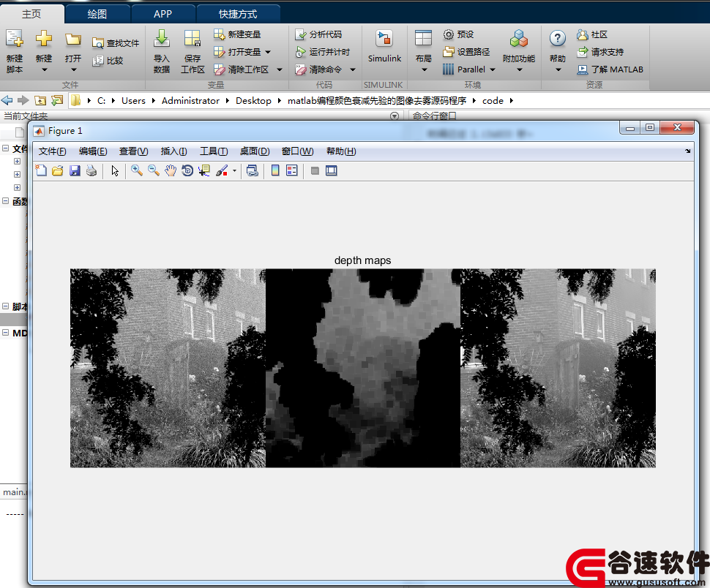This screenshot has width=710, height=588.
Task: Click Administrator in the path breadcrumb
Action: pyautogui.click(x=190, y=100)
